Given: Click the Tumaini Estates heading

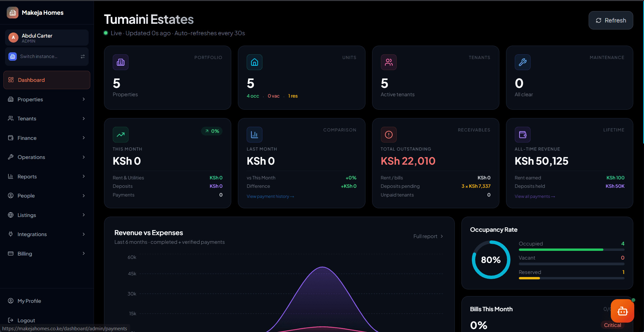Looking at the screenshot, I should pyautogui.click(x=149, y=19).
